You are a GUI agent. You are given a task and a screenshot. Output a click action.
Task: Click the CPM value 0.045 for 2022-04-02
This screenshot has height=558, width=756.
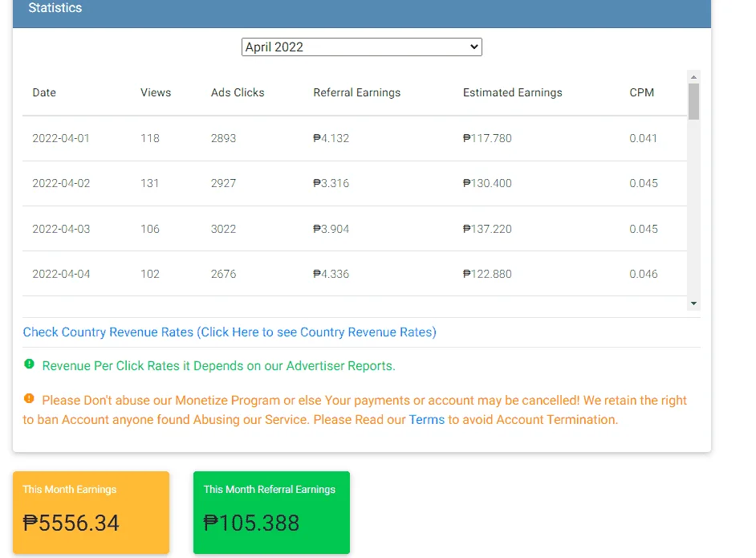tap(644, 183)
